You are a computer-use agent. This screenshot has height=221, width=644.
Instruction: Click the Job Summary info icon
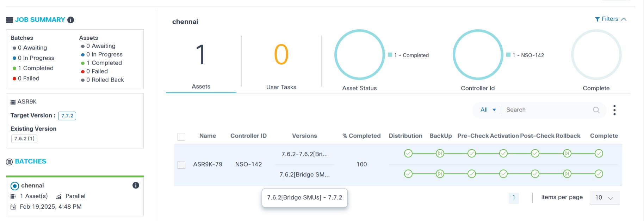[71, 20]
